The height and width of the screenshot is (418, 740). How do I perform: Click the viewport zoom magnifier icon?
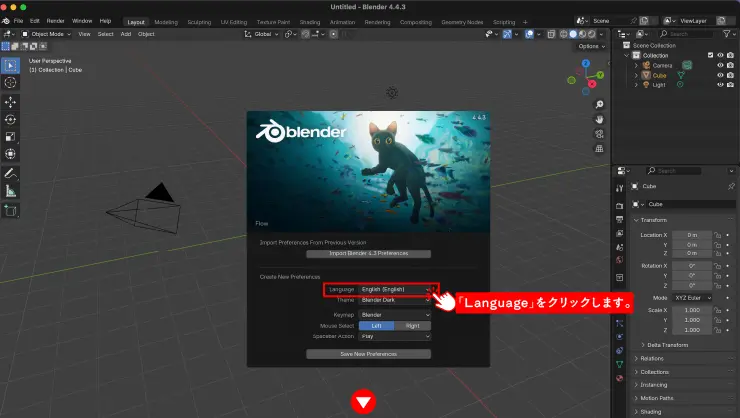[599, 104]
